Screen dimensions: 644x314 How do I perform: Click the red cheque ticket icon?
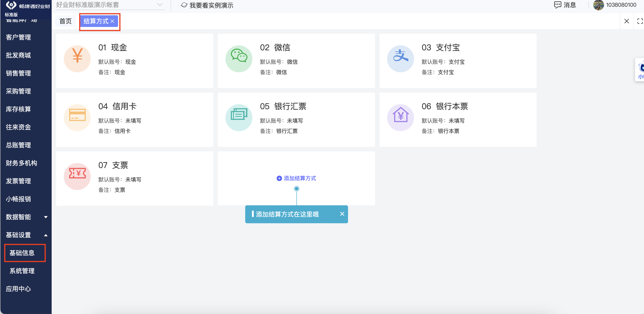pos(77,176)
